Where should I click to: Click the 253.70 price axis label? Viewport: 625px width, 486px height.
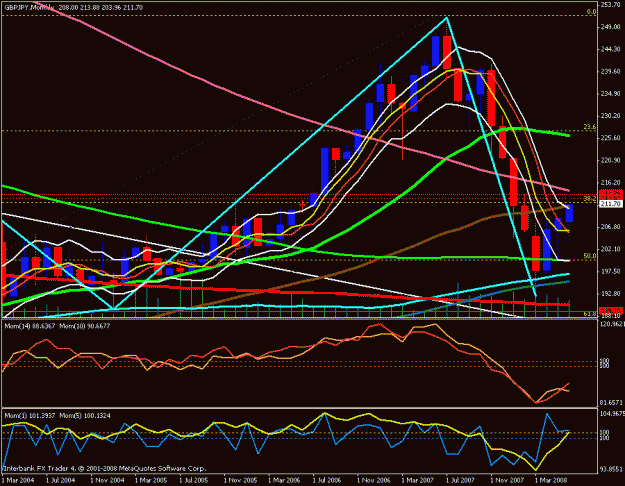[613, 4]
